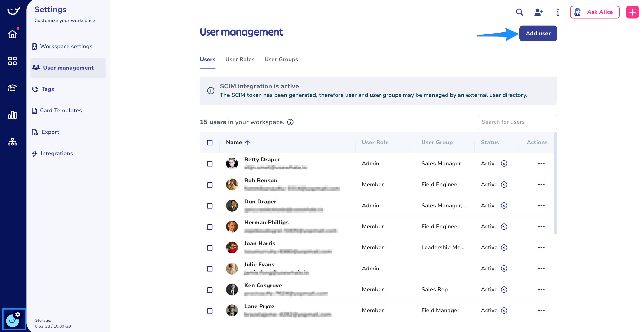
Task: Click the pink plus create button
Action: [632, 12]
